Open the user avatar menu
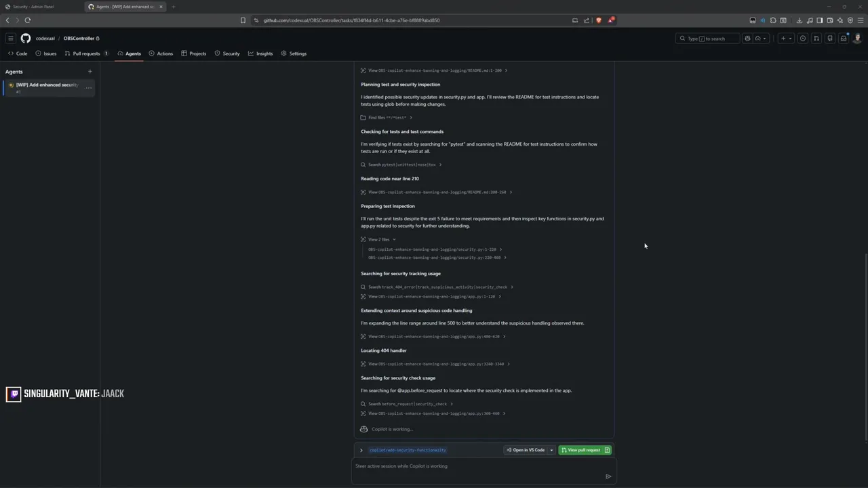The width and height of the screenshot is (868, 488). click(857, 39)
